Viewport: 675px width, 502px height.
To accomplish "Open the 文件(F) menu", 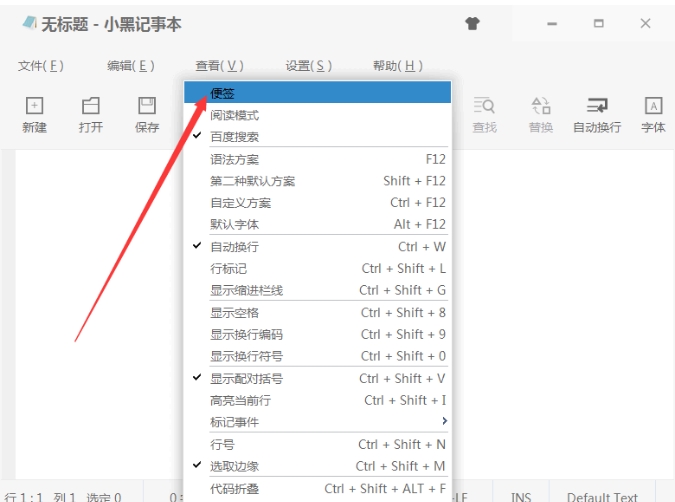I will 41,66.
